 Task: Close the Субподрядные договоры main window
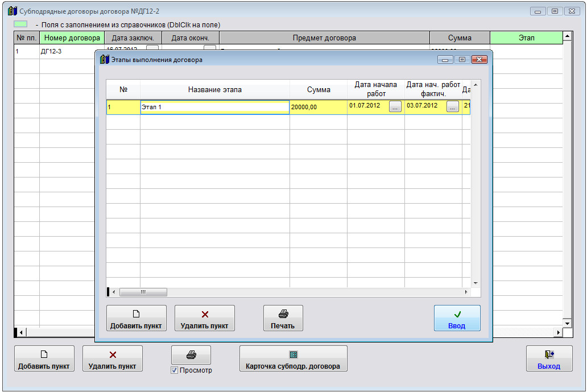tap(572, 11)
